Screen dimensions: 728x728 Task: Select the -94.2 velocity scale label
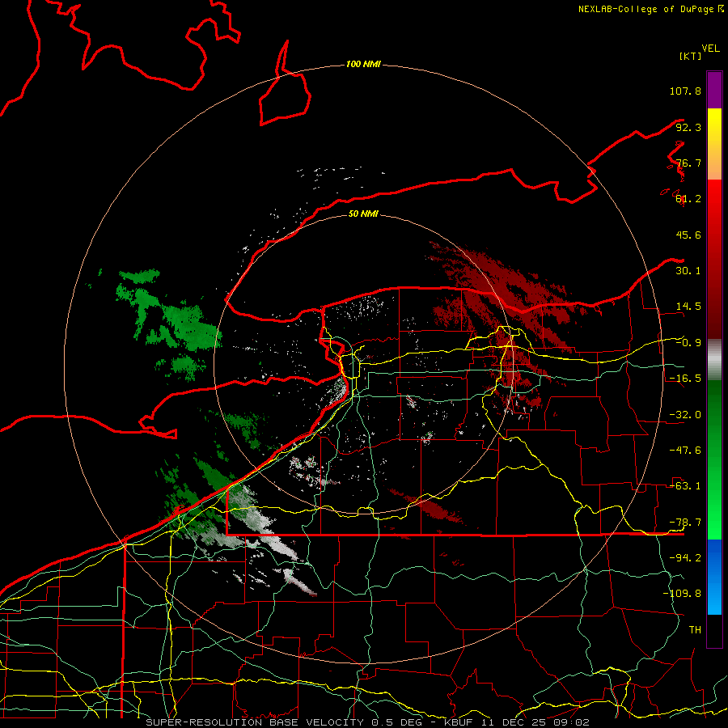pos(685,558)
